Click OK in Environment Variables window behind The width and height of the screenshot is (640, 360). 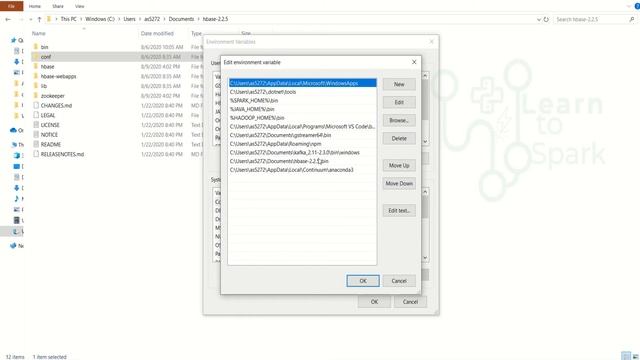374,302
